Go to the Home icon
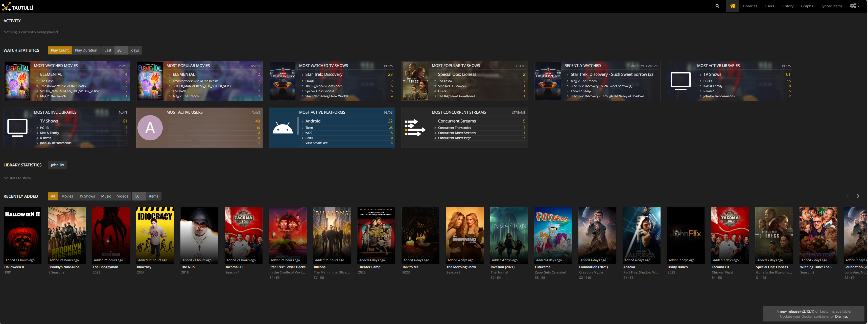Image resolution: width=868 pixels, height=324 pixels. pyautogui.click(x=733, y=6)
